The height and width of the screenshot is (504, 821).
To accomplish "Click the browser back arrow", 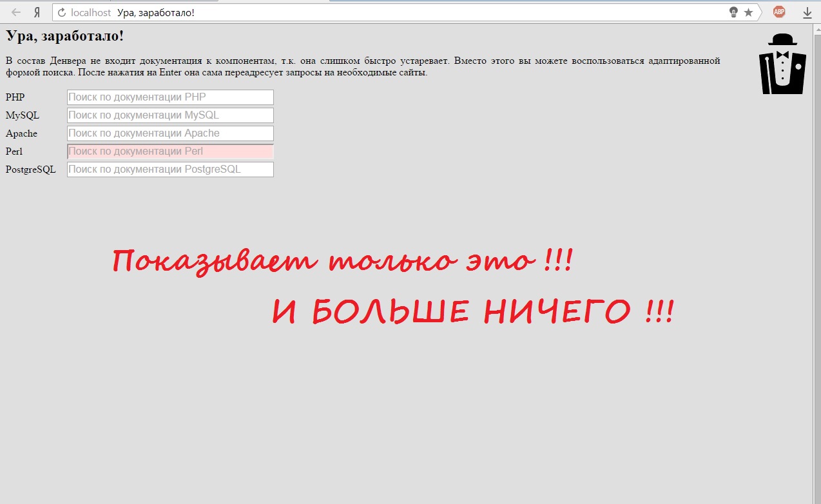I will pyautogui.click(x=17, y=12).
